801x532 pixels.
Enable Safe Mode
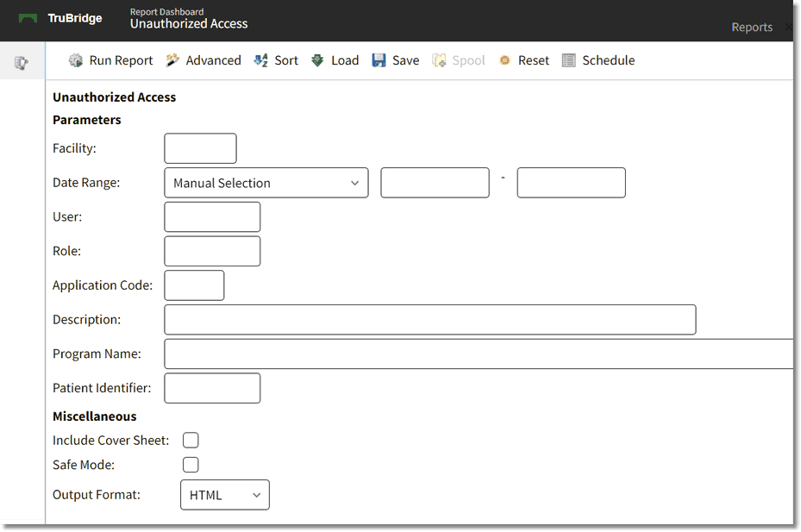pyautogui.click(x=191, y=464)
